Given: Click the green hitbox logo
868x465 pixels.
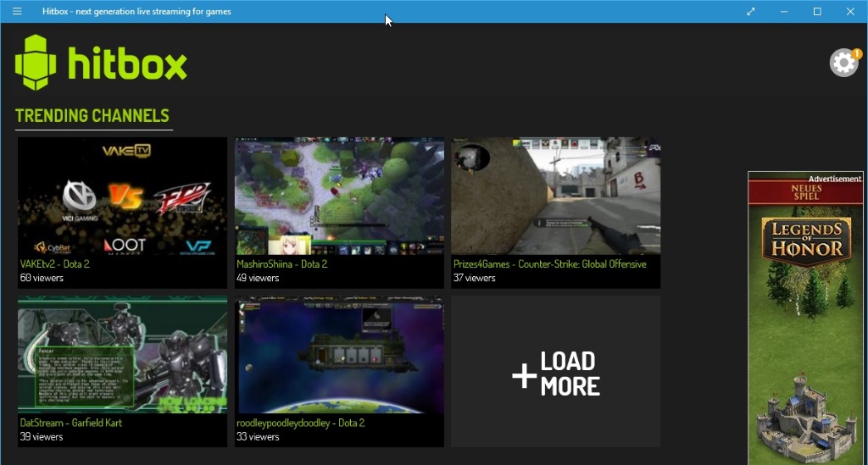Looking at the screenshot, I should tap(101, 64).
